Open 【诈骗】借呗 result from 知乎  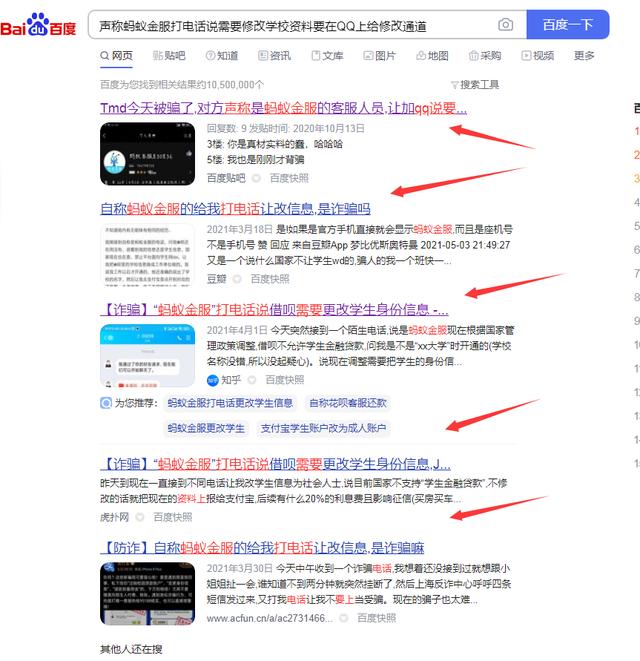[x=274, y=310]
